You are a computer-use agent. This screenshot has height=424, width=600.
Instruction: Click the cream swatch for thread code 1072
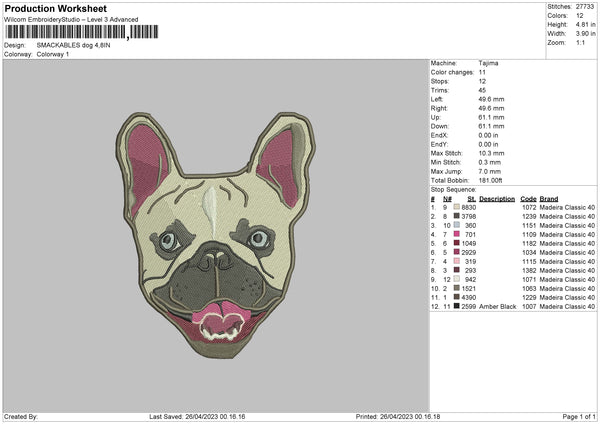pyautogui.click(x=457, y=207)
